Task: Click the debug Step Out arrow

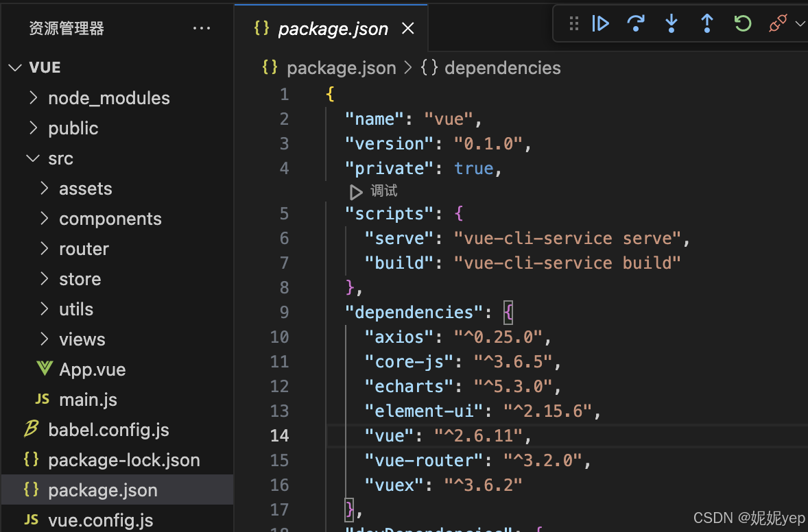Action: pos(706,24)
